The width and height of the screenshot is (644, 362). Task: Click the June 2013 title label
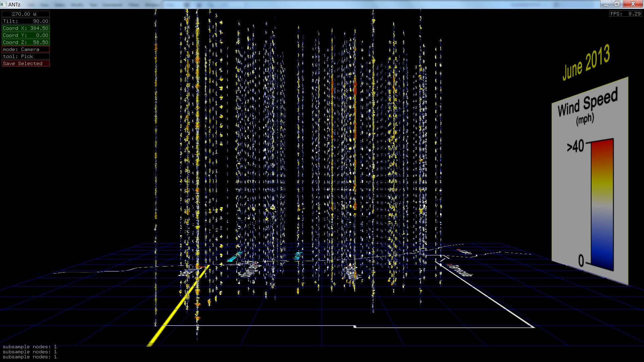pos(586,63)
